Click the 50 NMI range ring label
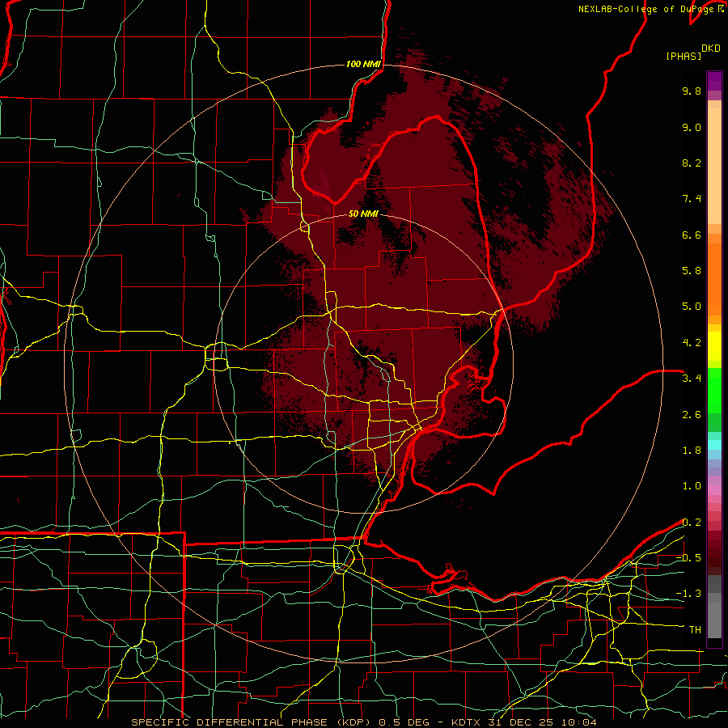Image resolution: width=728 pixels, height=728 pixels. click(363, 214)
